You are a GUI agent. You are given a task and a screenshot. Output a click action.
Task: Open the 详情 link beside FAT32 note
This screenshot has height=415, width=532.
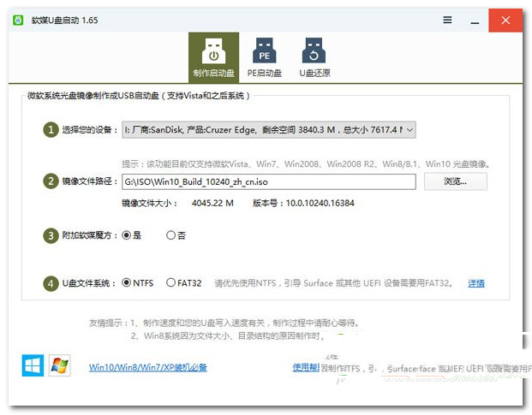click(x=475, y=283)
